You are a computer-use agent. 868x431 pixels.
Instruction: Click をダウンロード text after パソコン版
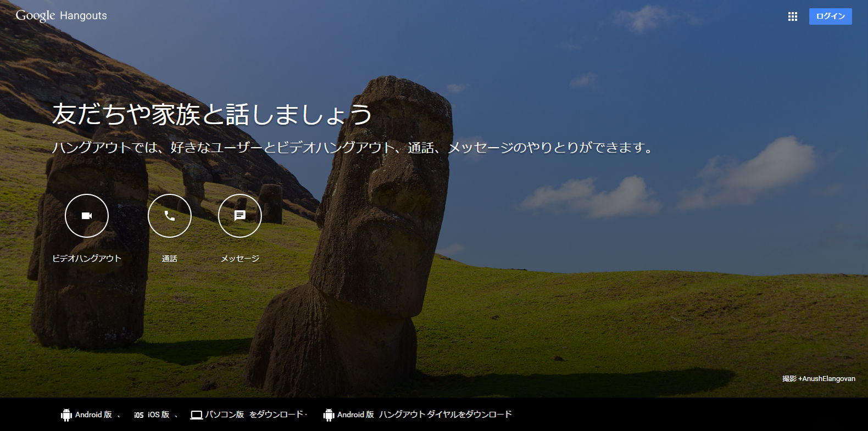tap(276, 415)
